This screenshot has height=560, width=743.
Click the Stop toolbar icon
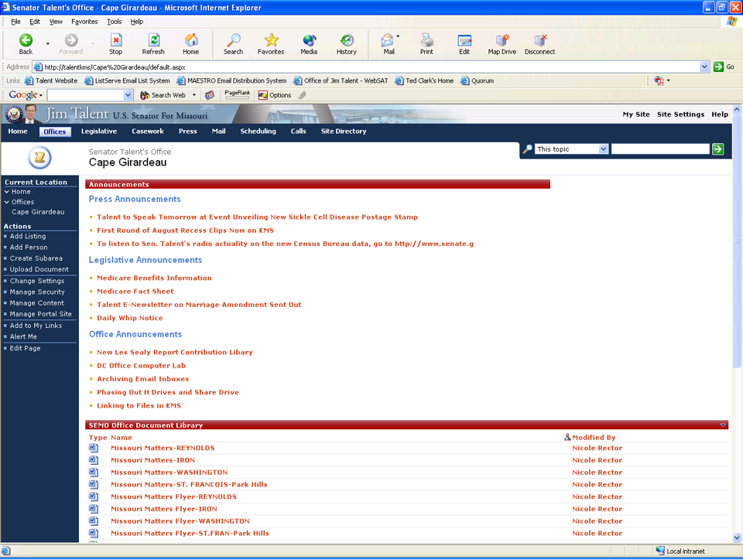coord(115,40)
